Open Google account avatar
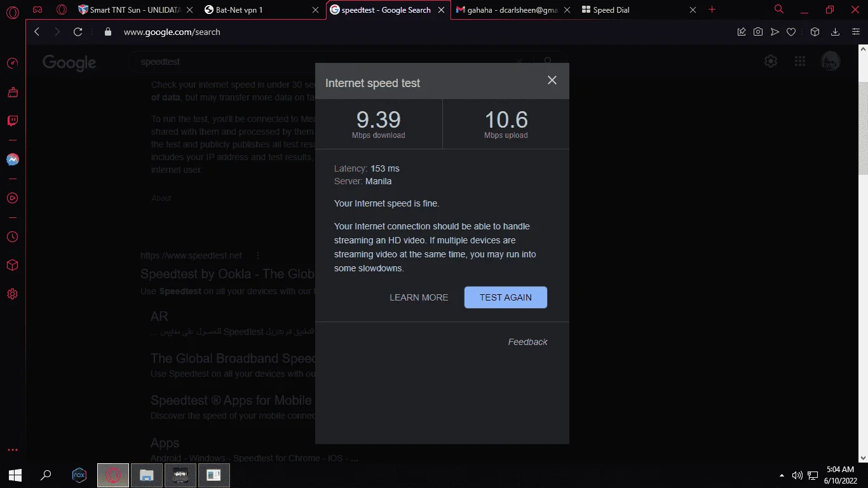 (x=831, y=62)
